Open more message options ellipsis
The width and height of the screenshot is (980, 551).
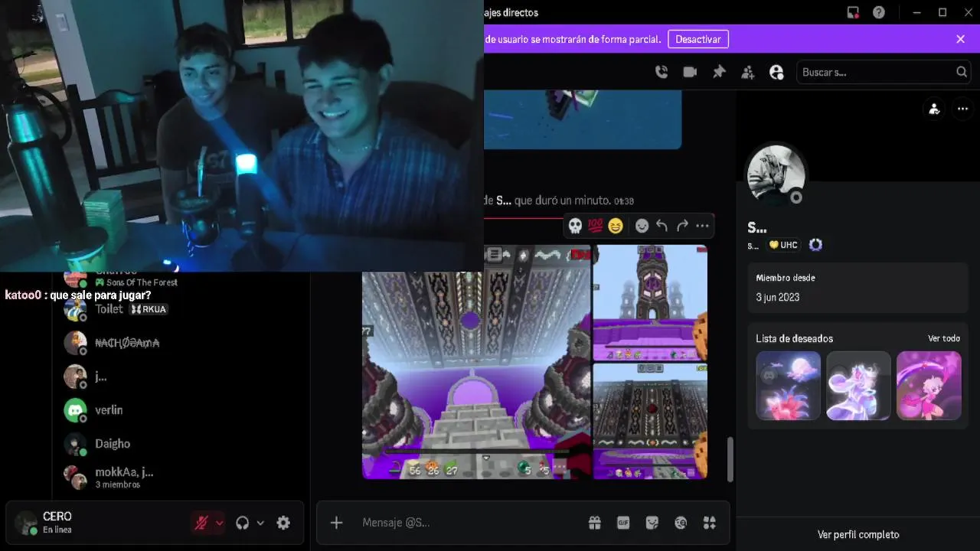click(x=702, y=226)
